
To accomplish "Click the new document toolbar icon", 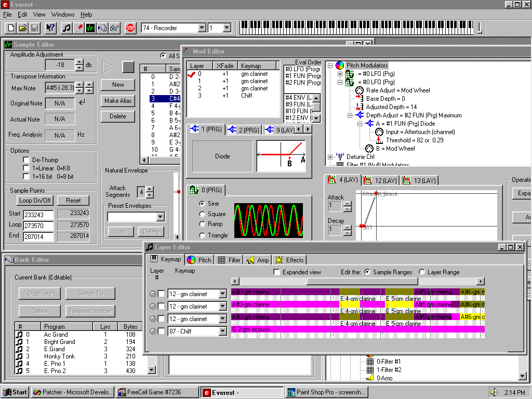I will pos(11,28).
